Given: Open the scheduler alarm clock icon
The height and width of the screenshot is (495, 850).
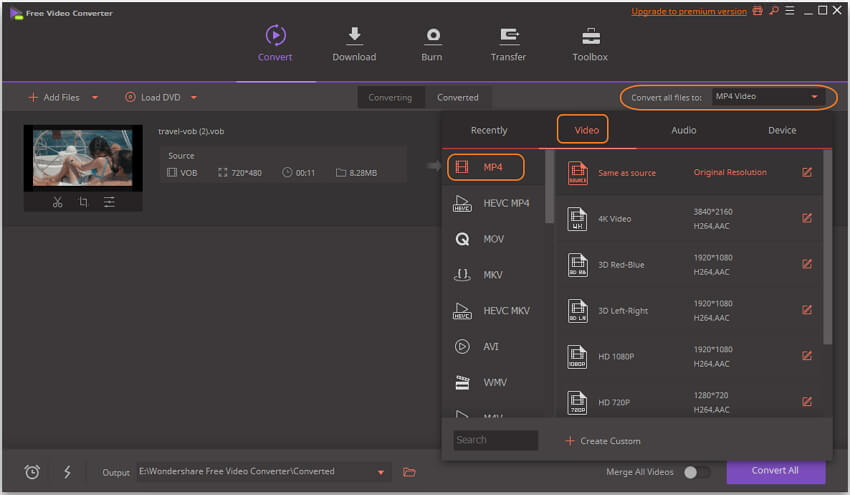Looking at the screenshot, I should point(32,472).
